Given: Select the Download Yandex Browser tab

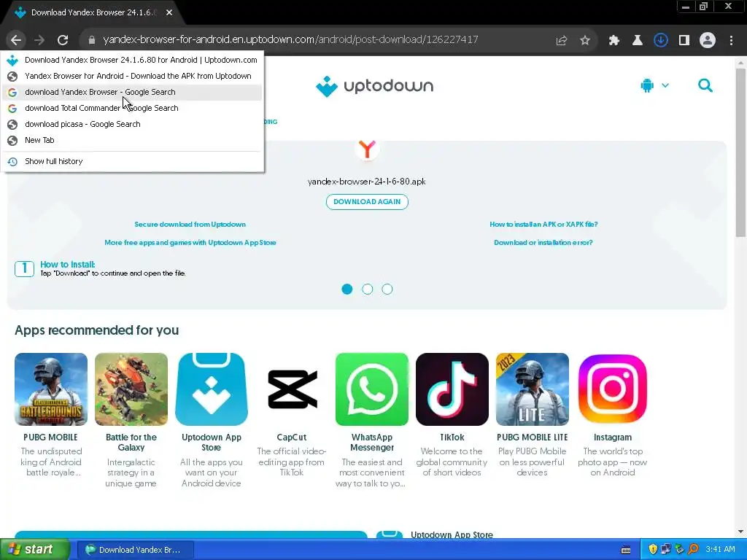Looking at the screenshot, I should [93, 13].
